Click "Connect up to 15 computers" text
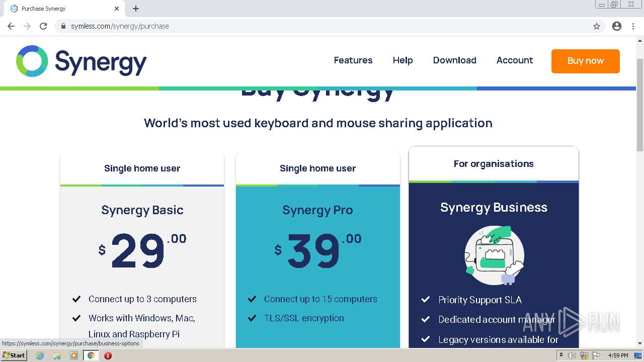 coord(320,299)
